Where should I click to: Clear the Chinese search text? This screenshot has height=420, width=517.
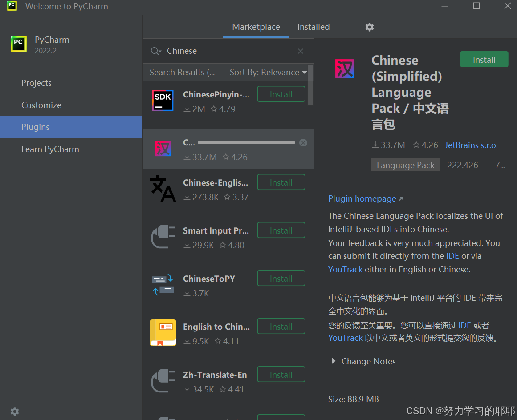pyautogui.click(x=301, y=51)
